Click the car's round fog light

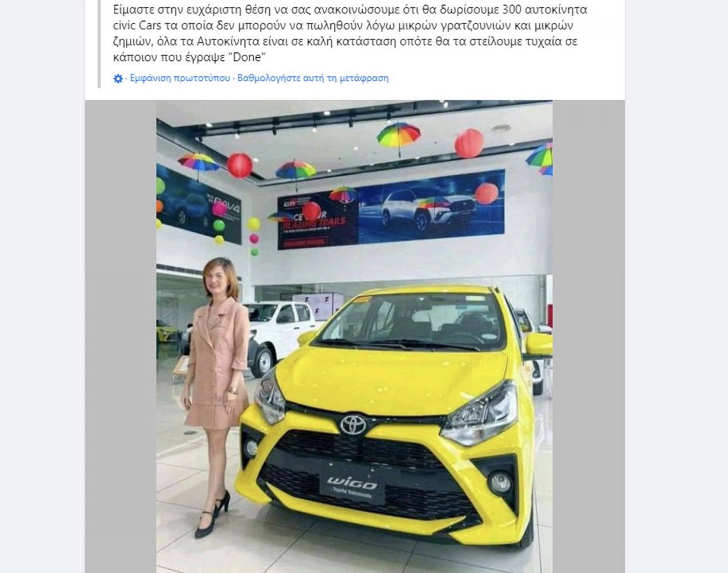pos(500,483)
